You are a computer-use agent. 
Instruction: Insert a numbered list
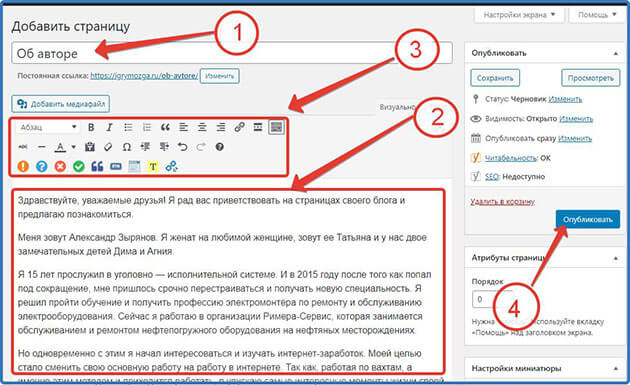pos(147,127)
